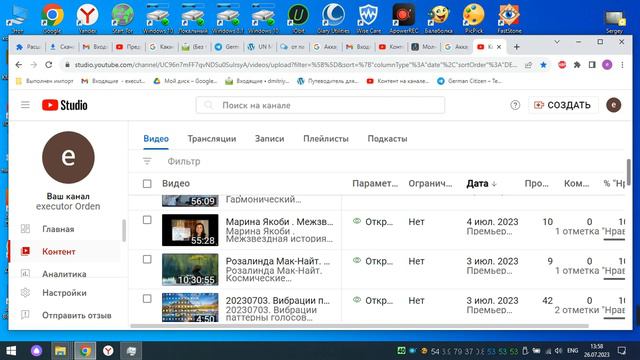The height and width of the screenshot is (360, 640).
Task: Open File Explorer from the taskbar
Action: coord(60,351)
